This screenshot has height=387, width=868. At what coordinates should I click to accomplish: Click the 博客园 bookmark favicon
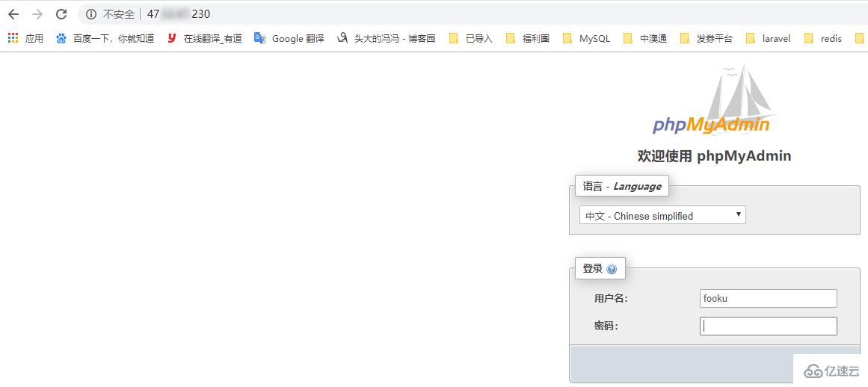pos(342,38)
